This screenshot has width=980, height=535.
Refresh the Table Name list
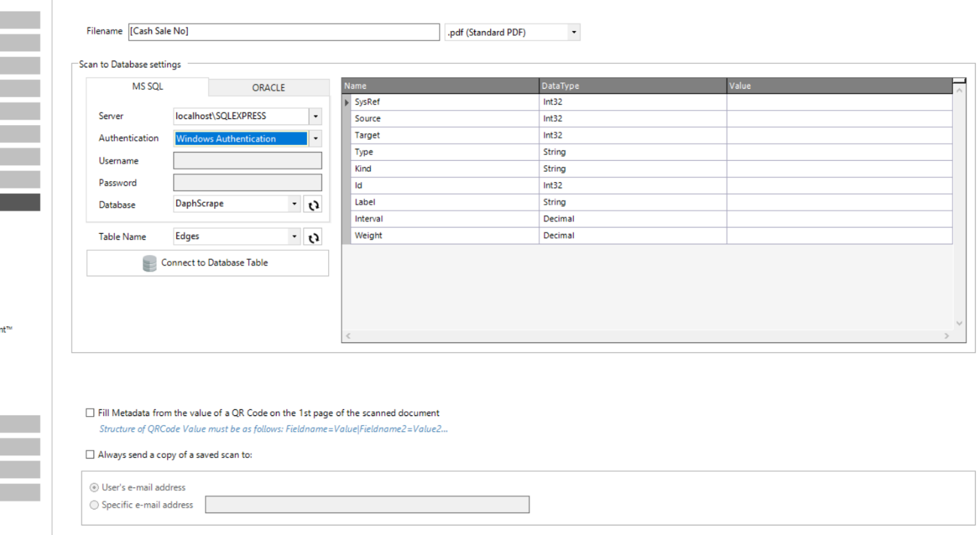pos(314,237)
